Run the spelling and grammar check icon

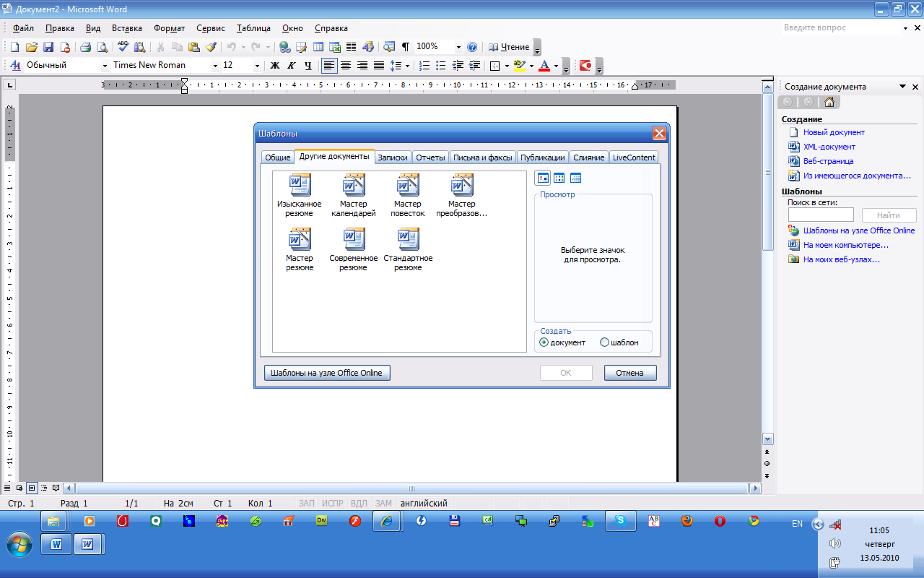pyautogui.click(x=123, y=47)
